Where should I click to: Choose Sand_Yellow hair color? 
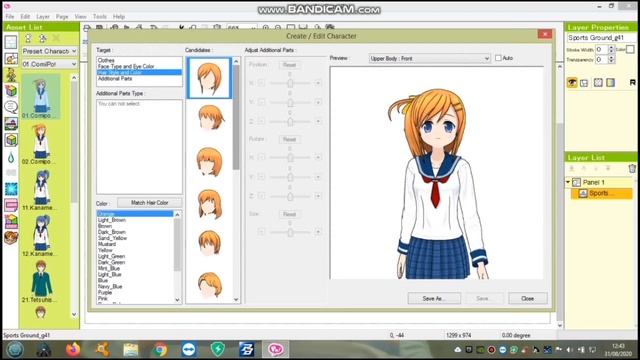point(112,238)
